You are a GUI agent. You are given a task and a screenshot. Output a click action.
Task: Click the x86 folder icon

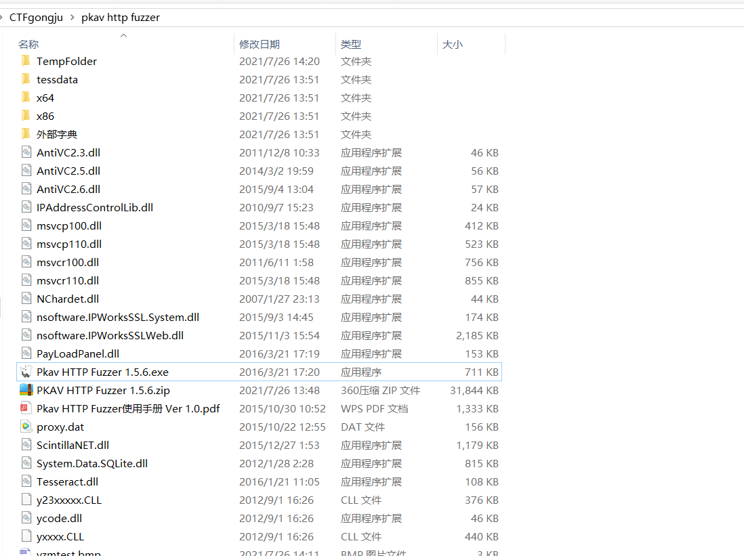(x=26, y=116)
